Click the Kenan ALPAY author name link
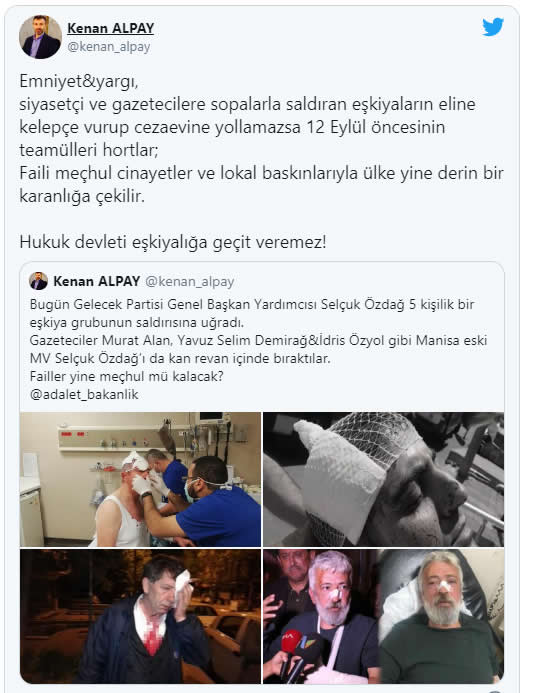 [110, 28]
